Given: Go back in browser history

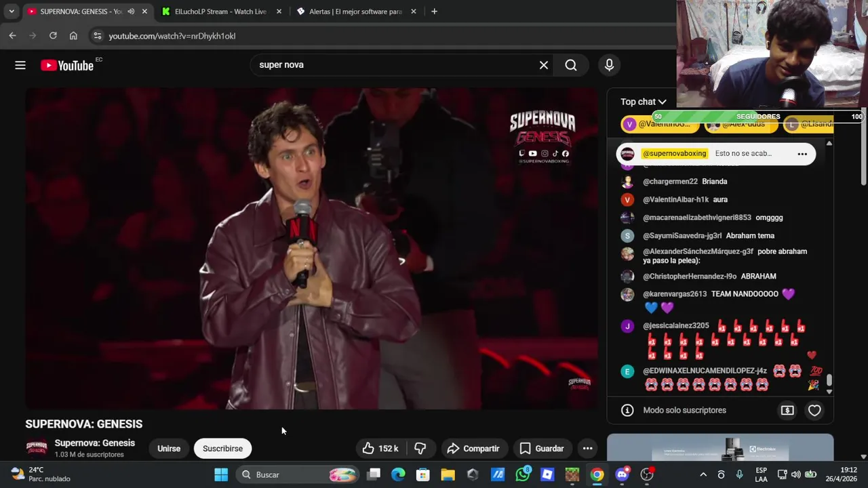Looking at the screenshot, I should tap(12, 36).
